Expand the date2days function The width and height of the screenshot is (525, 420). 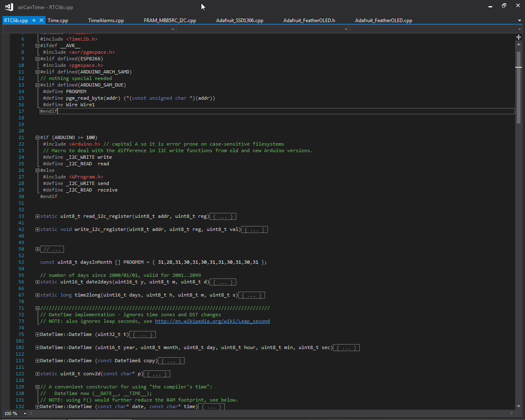click(37, 282)
